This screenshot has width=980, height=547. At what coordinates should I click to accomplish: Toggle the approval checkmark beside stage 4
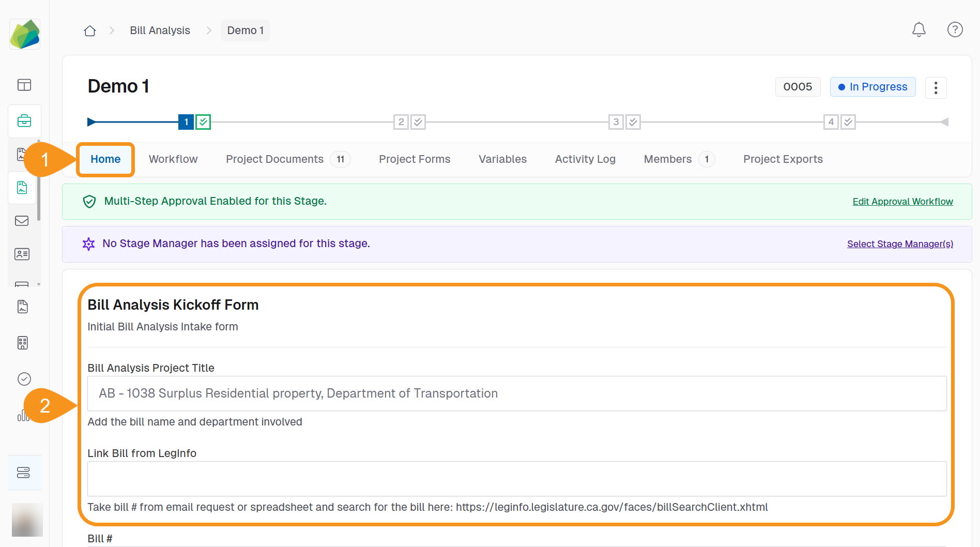tap(848, 121)
